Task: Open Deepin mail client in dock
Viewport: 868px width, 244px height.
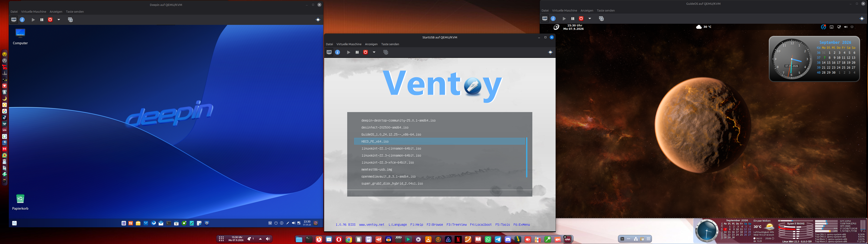Action: pyautogui.click(x=161, y=223)
